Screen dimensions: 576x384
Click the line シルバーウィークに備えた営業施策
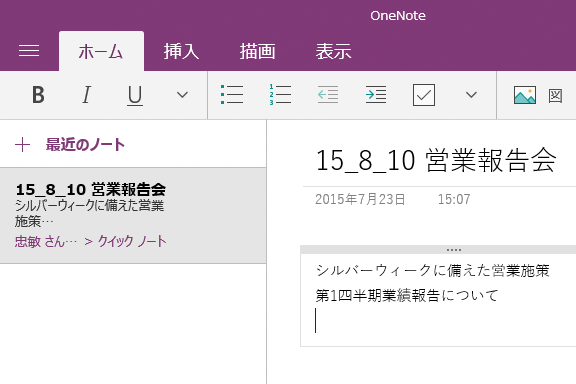(x=432, y=270)
